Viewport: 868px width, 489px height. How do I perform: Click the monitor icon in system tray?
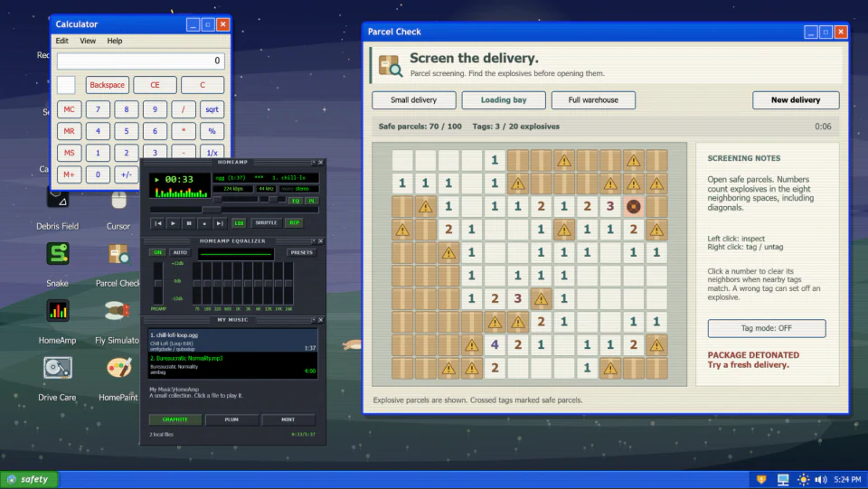(783, 479)
